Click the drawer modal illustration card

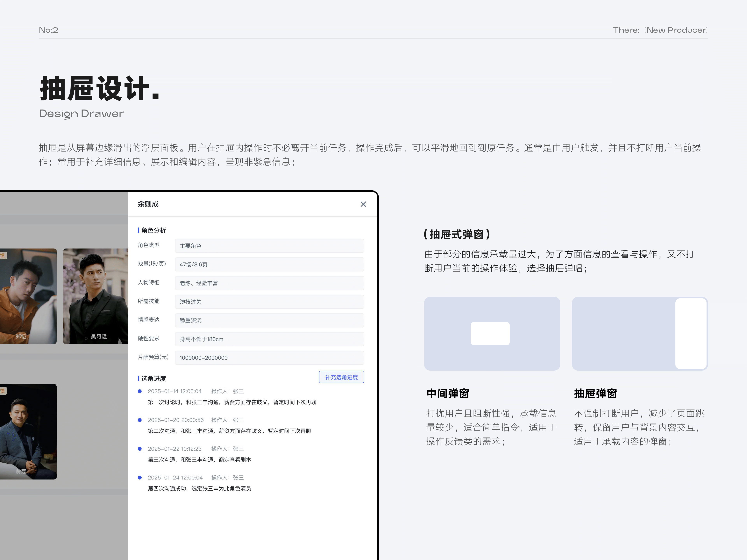(x=640, y=333)
